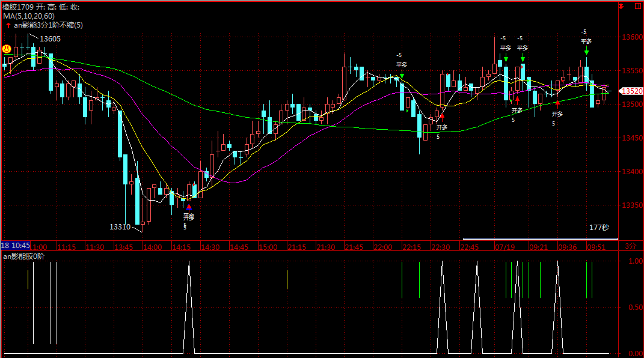Click the 09:21 time axis label

538,247
